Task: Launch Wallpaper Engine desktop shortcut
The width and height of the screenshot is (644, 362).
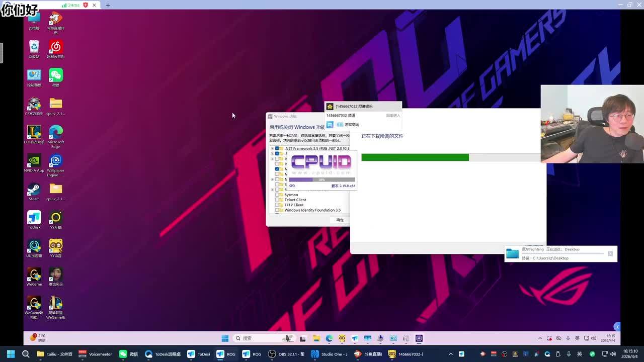Action: point(56,165)
